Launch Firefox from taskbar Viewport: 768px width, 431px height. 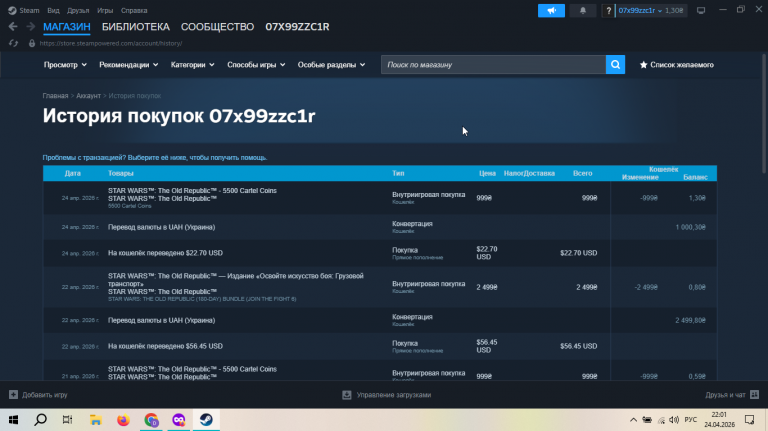pos(123,420)
